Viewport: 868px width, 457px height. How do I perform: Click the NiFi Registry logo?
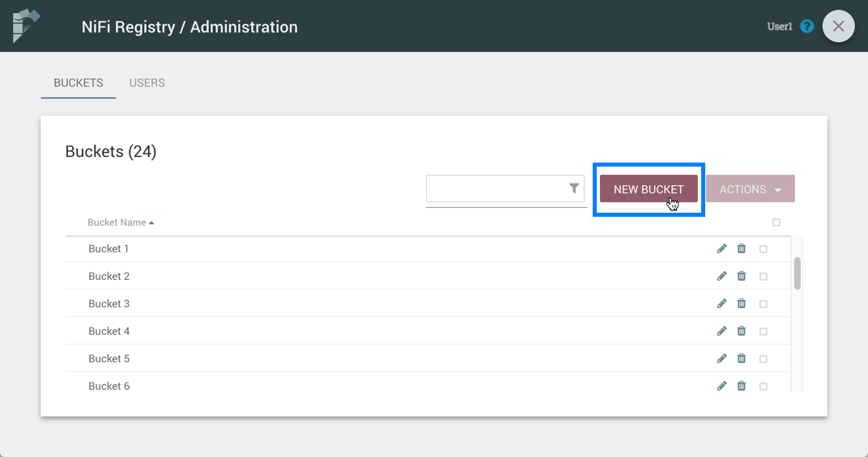pyautogui.click(x=26, y=26)
